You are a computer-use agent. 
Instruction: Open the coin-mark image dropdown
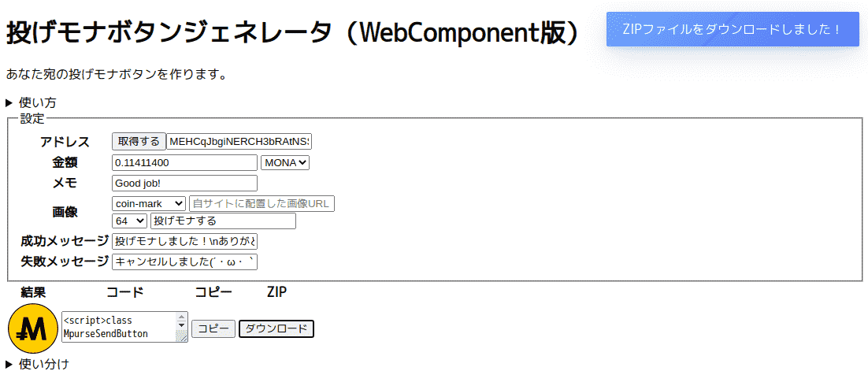point(150,204)
